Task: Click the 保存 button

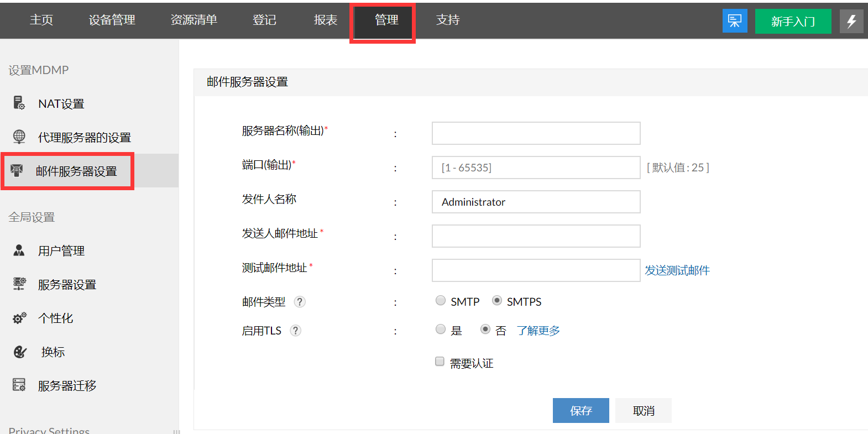Action: [581, 410]
